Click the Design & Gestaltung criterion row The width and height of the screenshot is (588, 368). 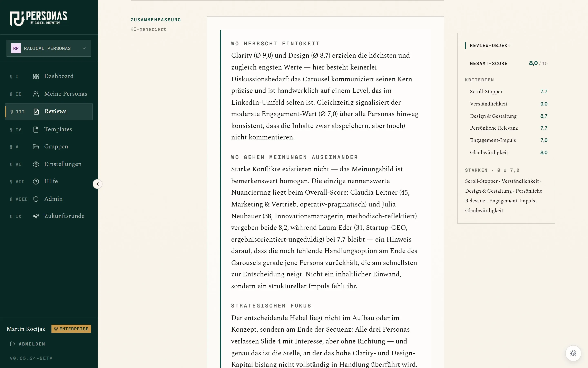[x=509, y=116]
